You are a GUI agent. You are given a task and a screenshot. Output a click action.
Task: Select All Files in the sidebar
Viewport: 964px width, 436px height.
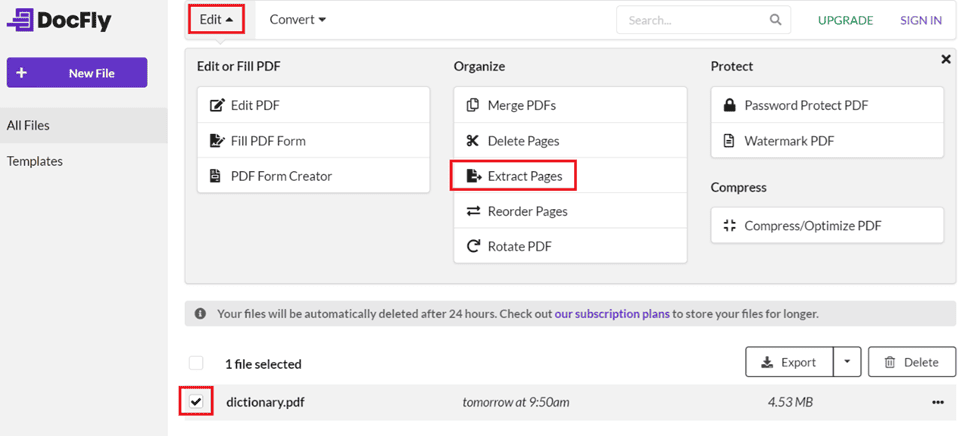pos(84,125)
